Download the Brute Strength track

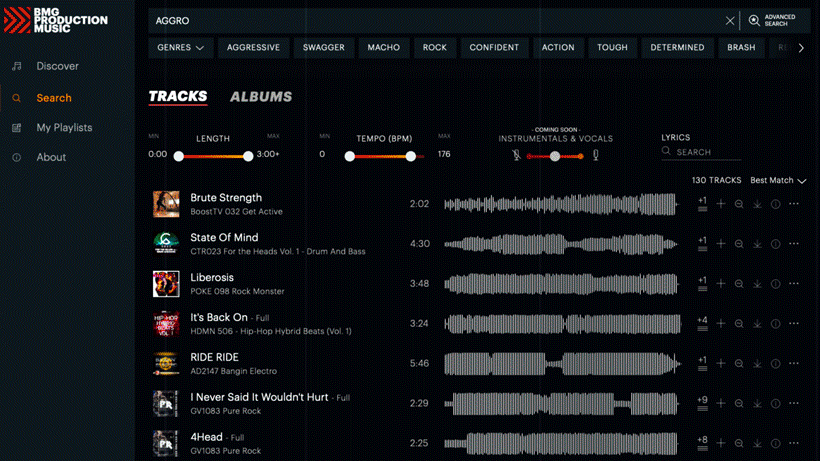(x=757, y=204)
